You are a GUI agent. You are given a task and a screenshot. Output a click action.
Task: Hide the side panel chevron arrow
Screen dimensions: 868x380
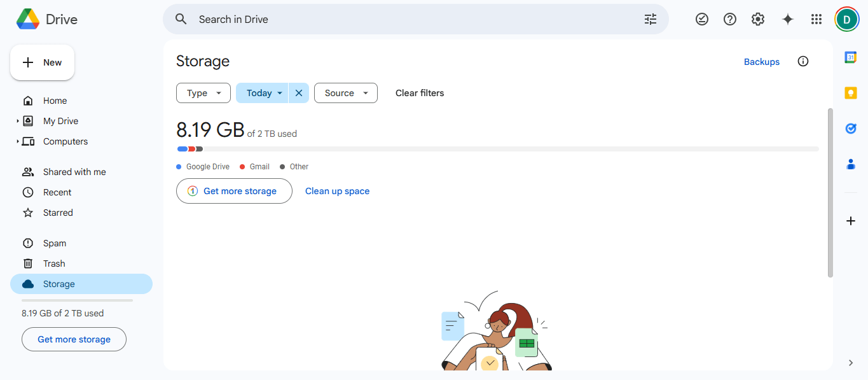851,363
